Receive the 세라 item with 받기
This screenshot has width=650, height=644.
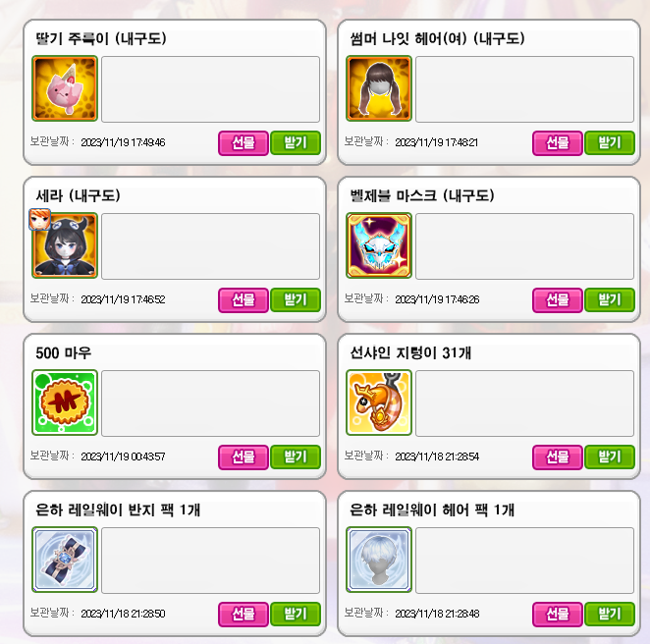tap(296, 300)
